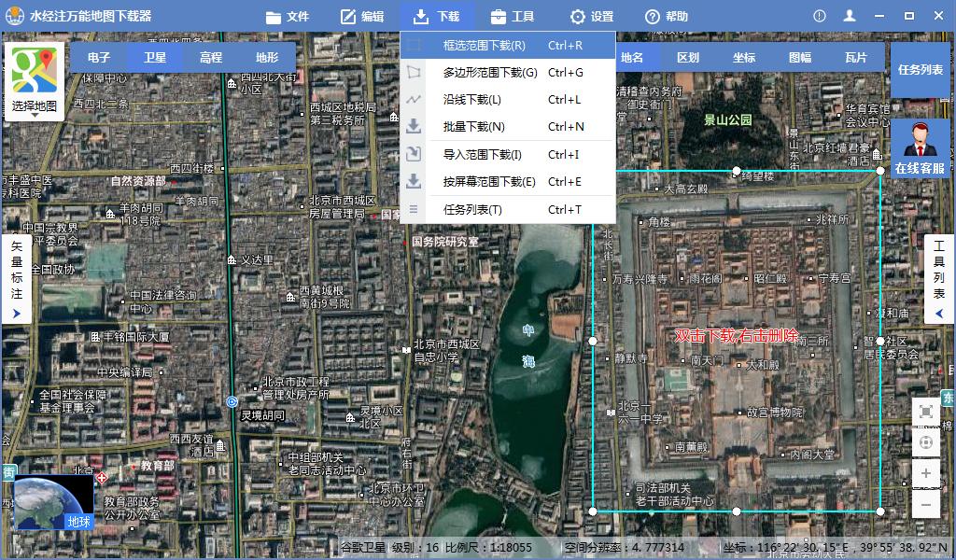Zoom in using the plus icon
This screenshot has width=956, height=560.
point(926,473)
